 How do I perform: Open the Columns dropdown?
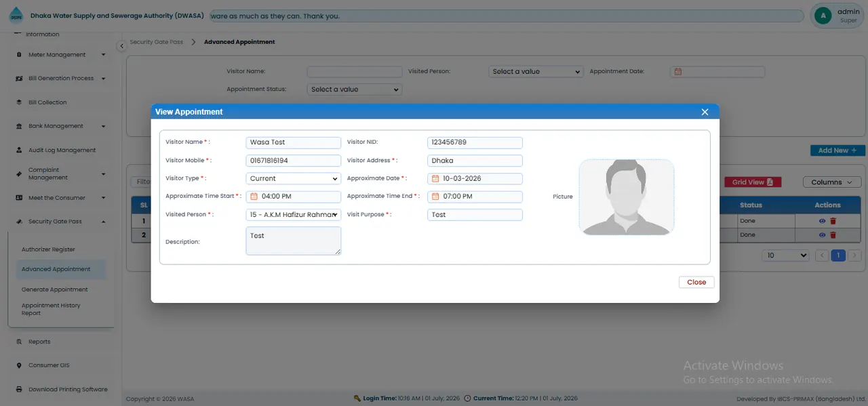[832, 182]
